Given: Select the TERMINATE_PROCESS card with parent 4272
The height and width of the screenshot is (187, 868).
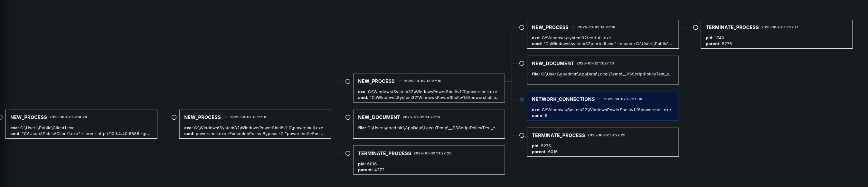Looking at the screenshot, I should [429, 160].
